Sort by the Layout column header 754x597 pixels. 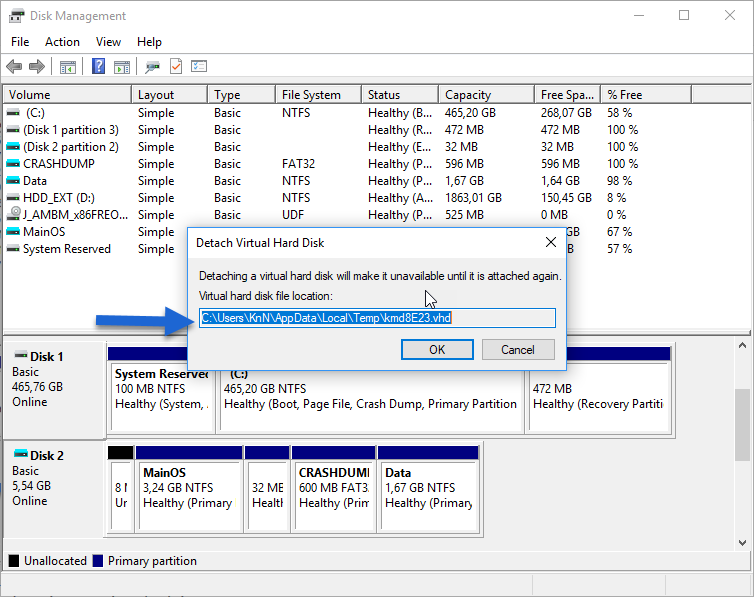coord(170,95)
